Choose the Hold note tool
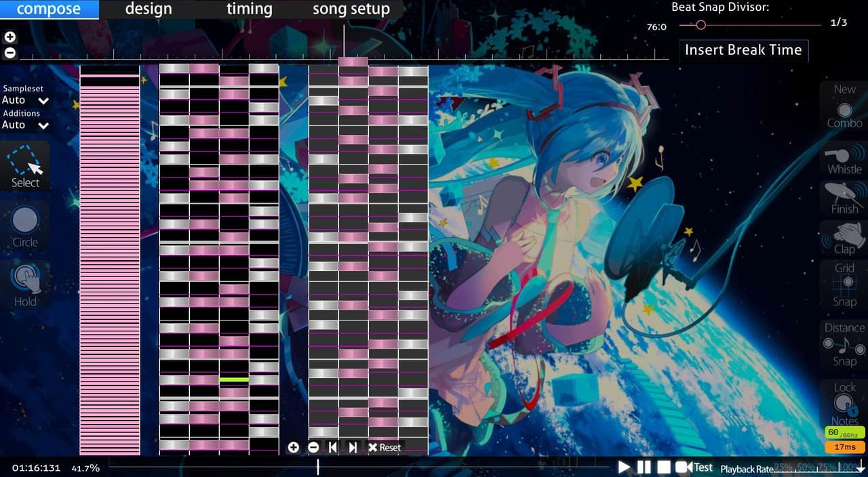The height and width of the screenshot is (477, 868). (x=25, y=286)
